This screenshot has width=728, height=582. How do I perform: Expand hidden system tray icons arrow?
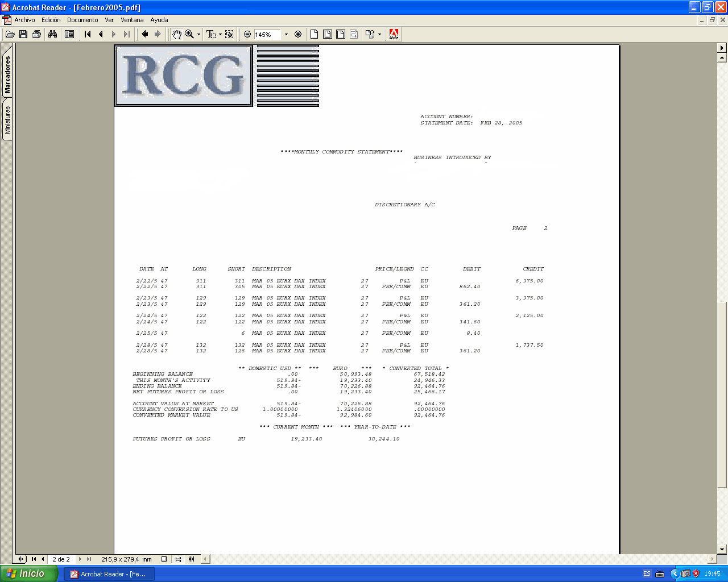pyautogui.click(x=675, y=574)
